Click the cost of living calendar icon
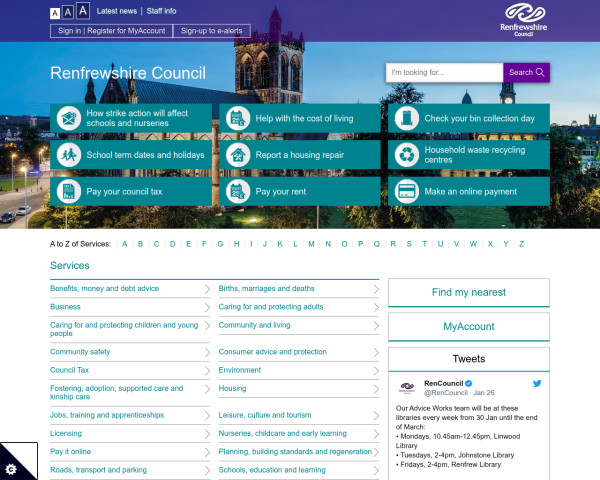The image size is (600, 480). pos(238,118)
